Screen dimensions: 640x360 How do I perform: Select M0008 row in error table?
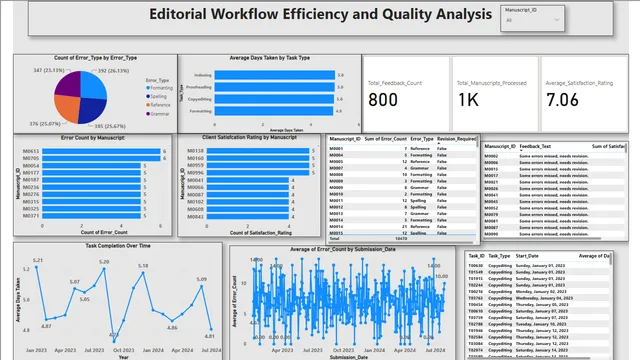pos(402,175)
